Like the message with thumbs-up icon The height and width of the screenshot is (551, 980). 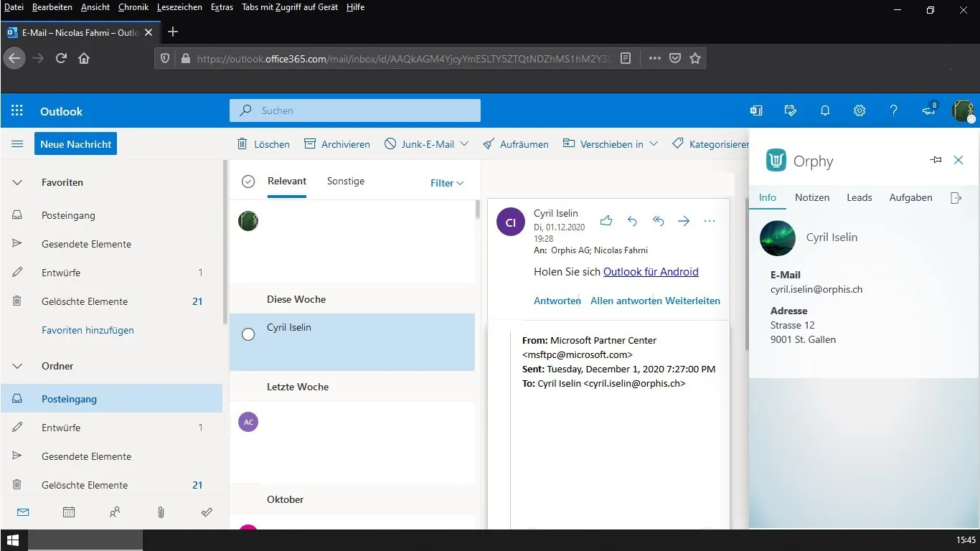[606, 221]
